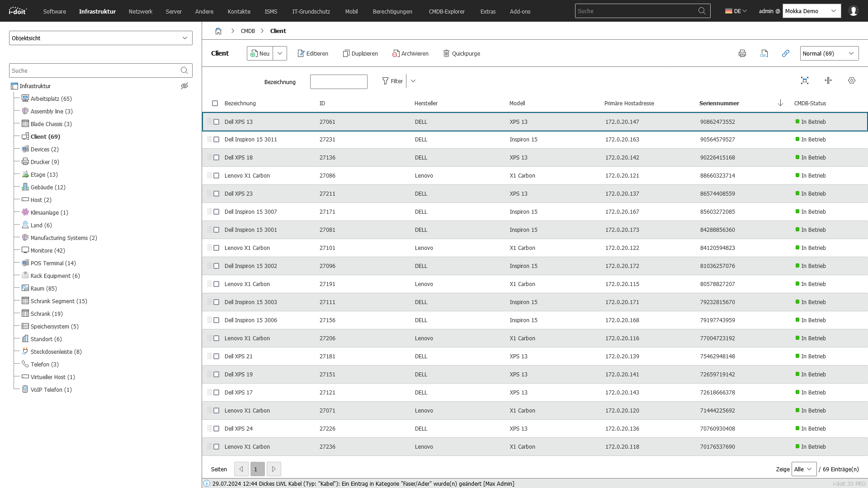
Task: Go to previous page arrow
Action: (241, 469)
